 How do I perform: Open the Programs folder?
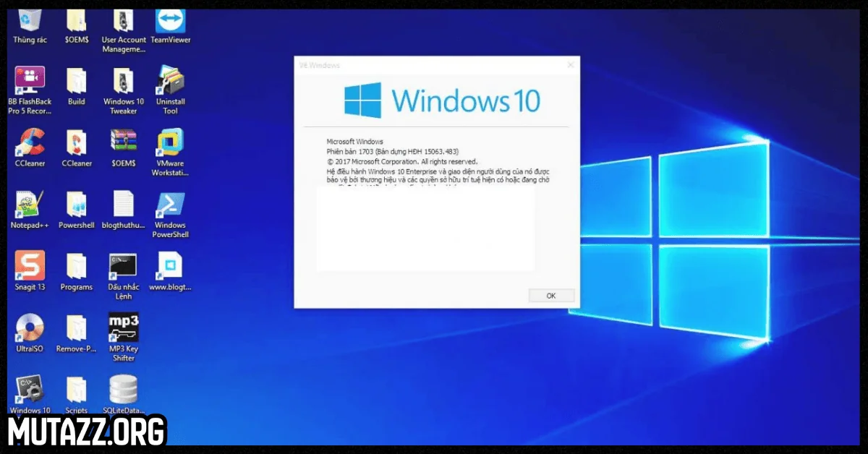coord(77,266)
